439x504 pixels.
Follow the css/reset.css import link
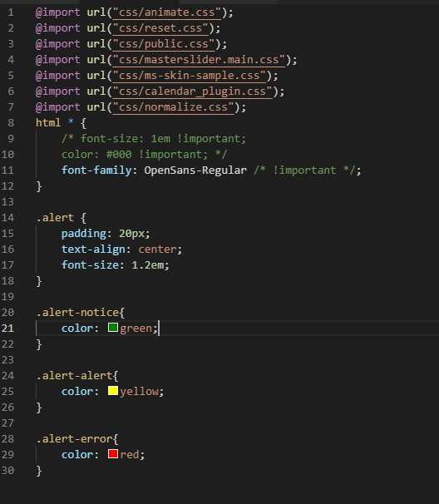point(160,28)
